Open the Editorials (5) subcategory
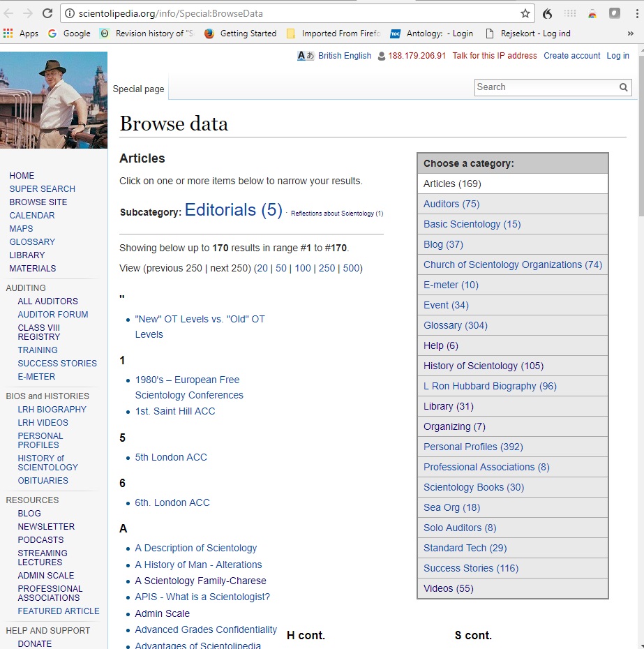Screen dimensions: 644x649 pyautogui.click(x=233, y=210)
